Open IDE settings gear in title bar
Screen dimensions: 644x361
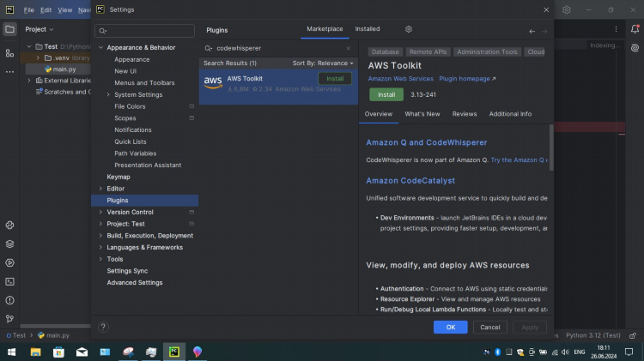[567, 9]
